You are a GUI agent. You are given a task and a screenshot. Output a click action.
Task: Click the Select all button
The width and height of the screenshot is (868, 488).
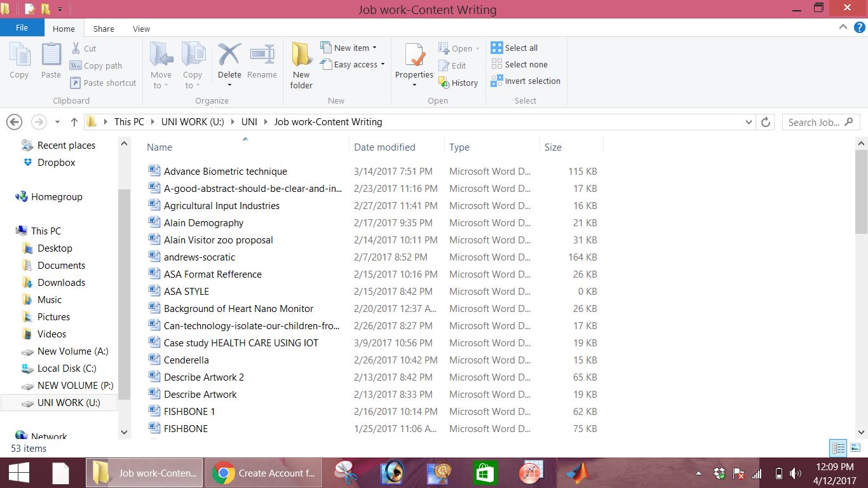[x=515, y=48]
